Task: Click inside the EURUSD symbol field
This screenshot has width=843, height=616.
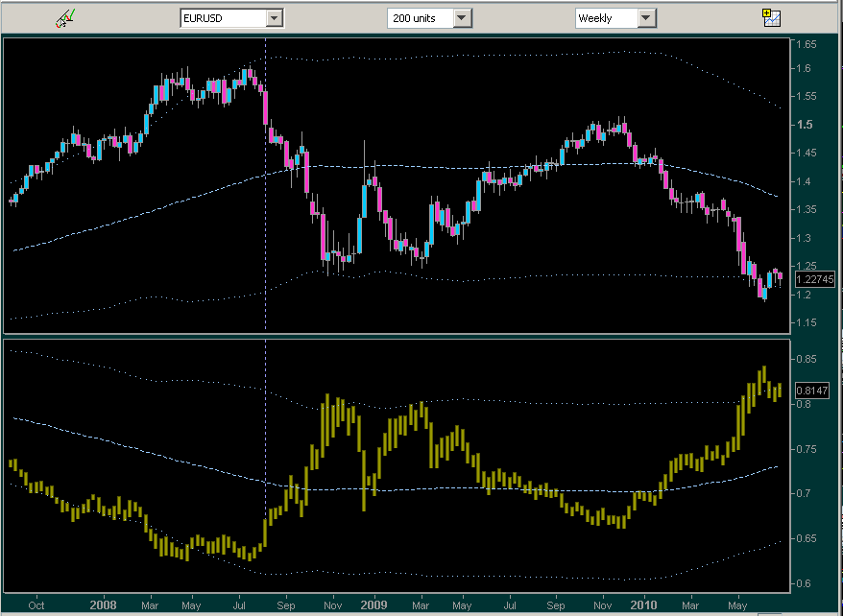Action: (x=224, y=18)
